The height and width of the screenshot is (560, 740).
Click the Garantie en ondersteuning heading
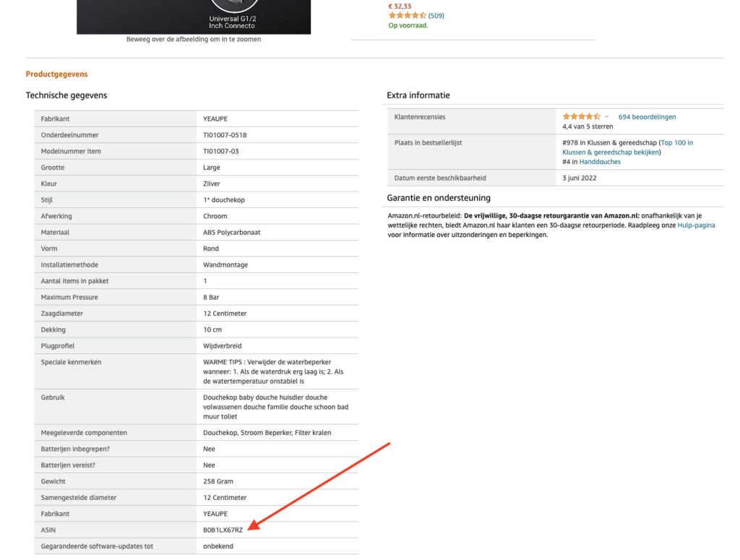439,198
